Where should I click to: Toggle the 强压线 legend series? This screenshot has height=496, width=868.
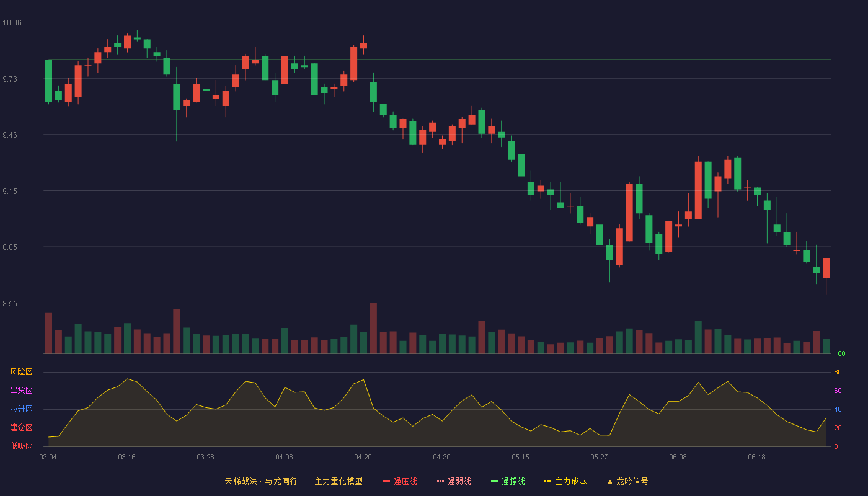pos(400,481)
